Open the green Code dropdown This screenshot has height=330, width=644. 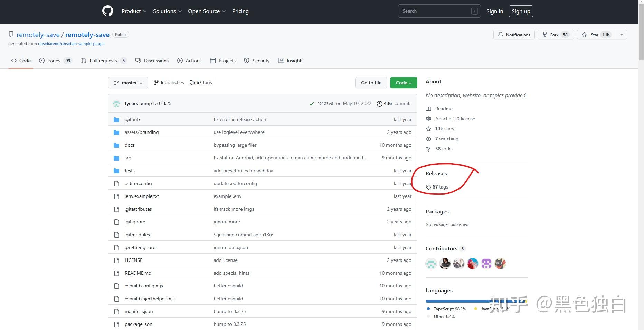[404, 83]
